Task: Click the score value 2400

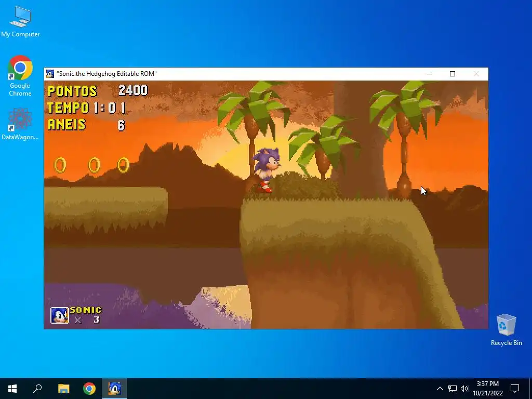Action: click(x=133, y=90)
